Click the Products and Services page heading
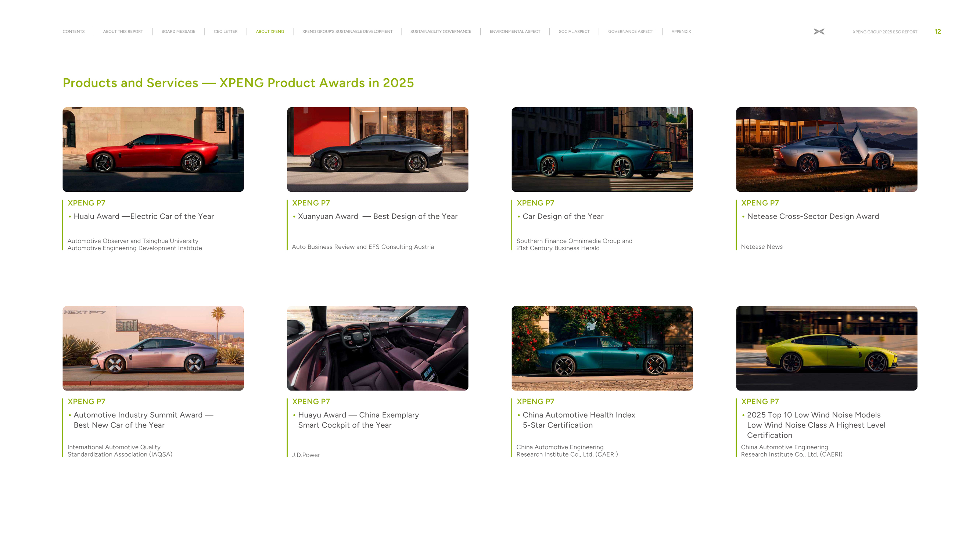980x551 pixels. [x=238, y=83]
